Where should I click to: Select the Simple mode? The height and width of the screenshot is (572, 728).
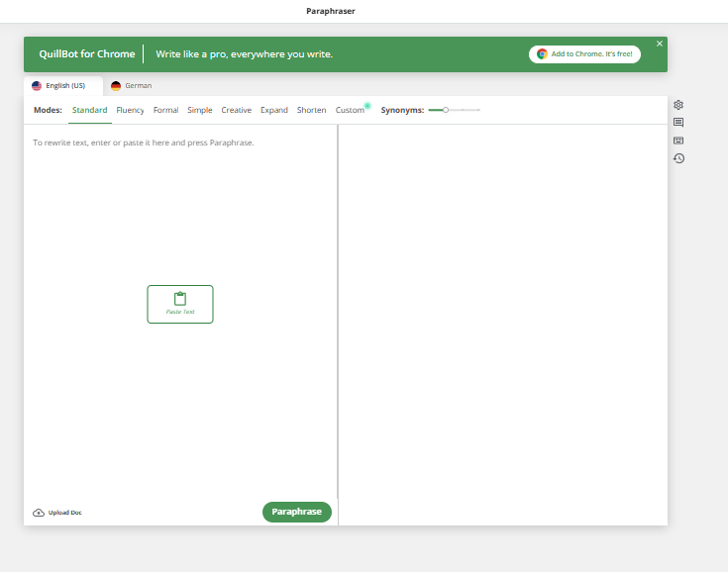(200, 110)
